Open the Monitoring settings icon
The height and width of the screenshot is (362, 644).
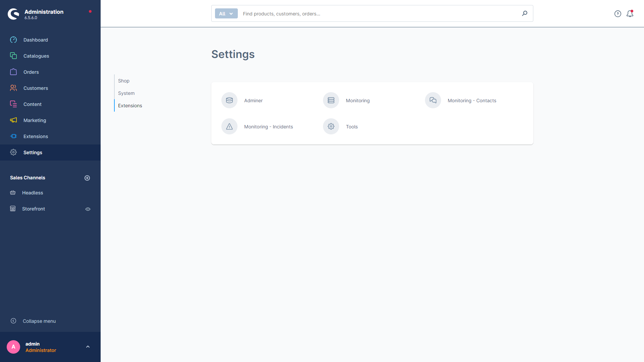point(331,100)
